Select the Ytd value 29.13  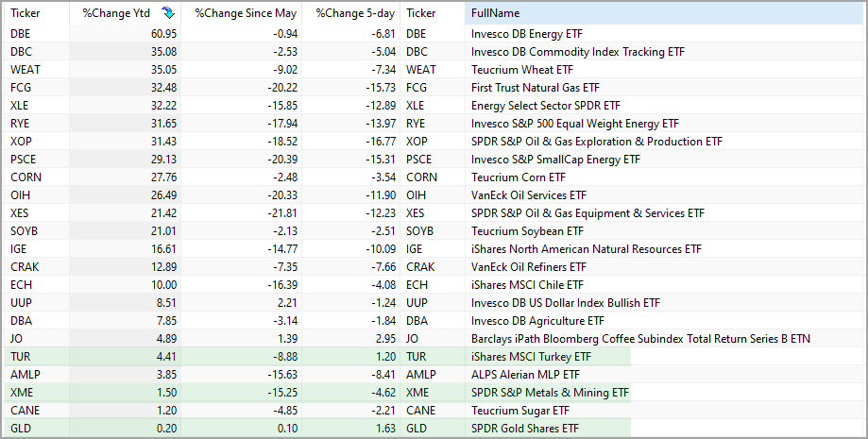(163, 160)
